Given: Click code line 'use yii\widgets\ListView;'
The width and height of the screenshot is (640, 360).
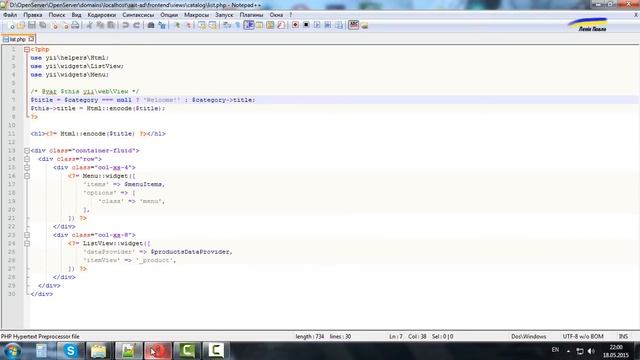Looking at the screenshot, I should click(x=77, y=66).
